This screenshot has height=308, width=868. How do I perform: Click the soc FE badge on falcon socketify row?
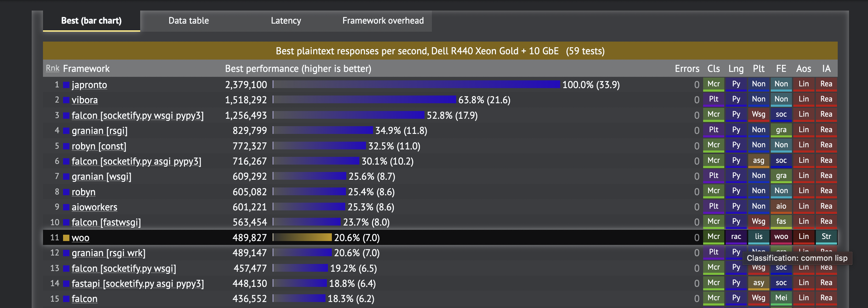click(781, 115)
